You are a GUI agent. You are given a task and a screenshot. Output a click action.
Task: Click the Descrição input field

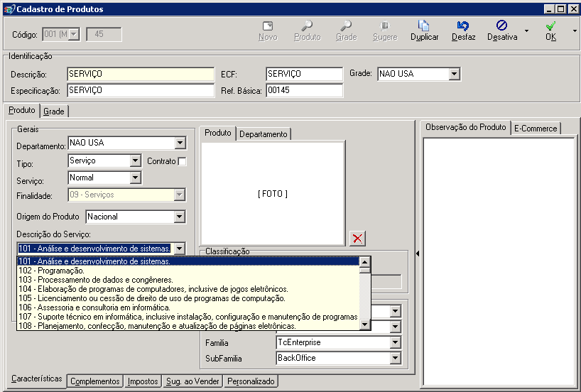pyautogui.click(x=141, y=74)
